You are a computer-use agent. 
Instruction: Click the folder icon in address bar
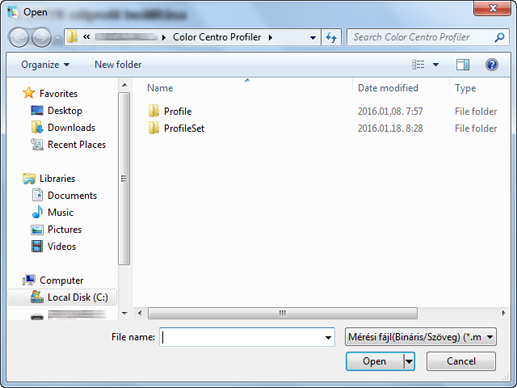72,37
